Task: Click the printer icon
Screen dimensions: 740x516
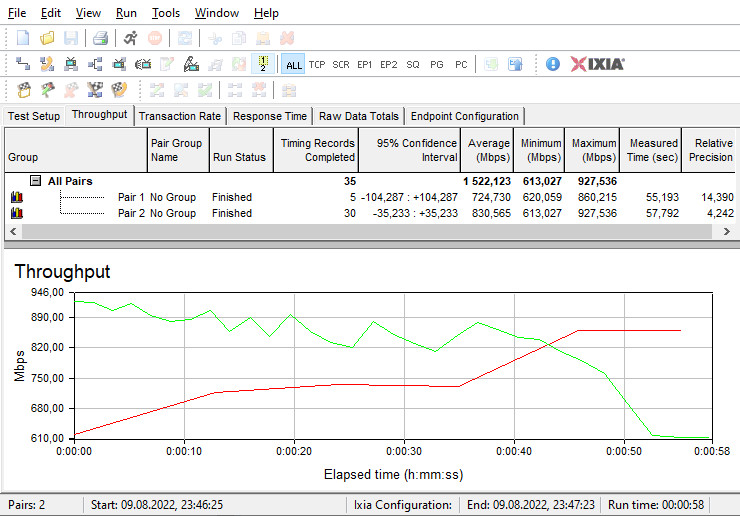Action: 101,38
